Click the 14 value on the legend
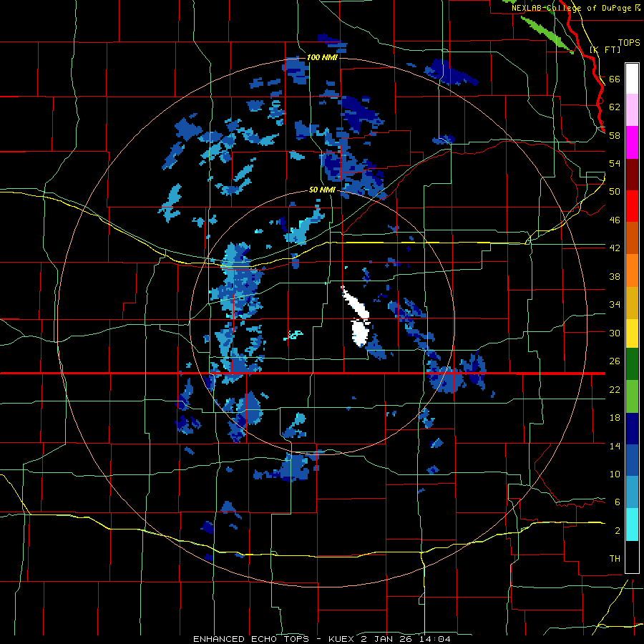This screenshot has height=644, width=644. (x=615, y=446)
